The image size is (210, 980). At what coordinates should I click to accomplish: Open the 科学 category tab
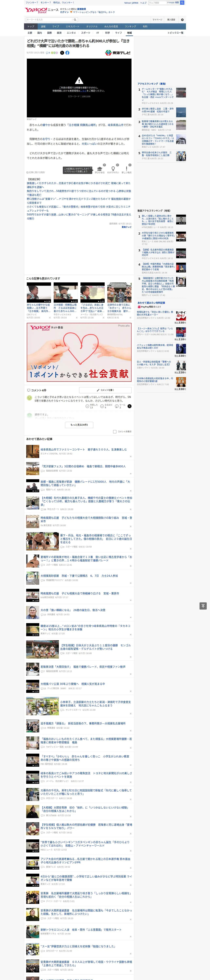[107, 33]
